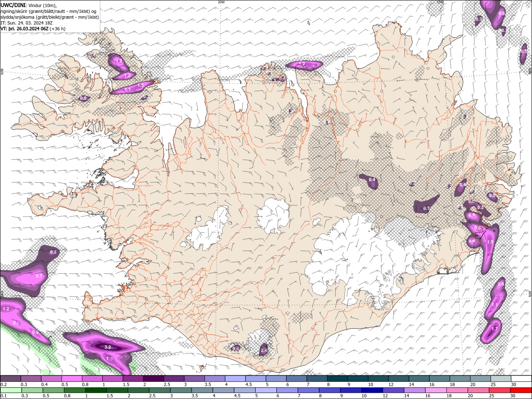Select the rain legend swatch starting at 2
The image size is (532, 399).
click(x=138, y=390)
